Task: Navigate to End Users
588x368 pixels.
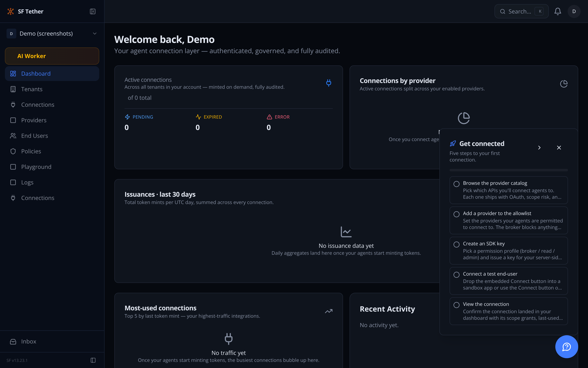Action: click(52, 136)
